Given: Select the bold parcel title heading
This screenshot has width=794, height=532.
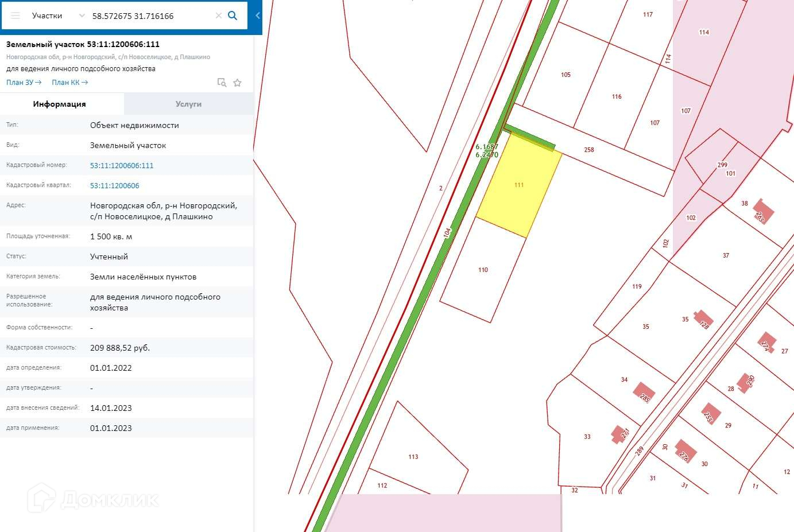Looking at the screenshot, I should [x=83, y=44].
